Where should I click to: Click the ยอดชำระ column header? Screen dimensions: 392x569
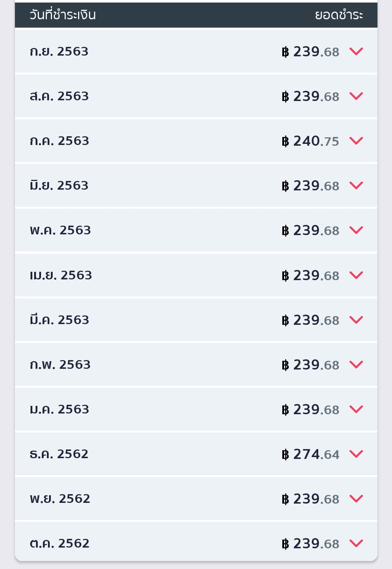coord(339,15)
